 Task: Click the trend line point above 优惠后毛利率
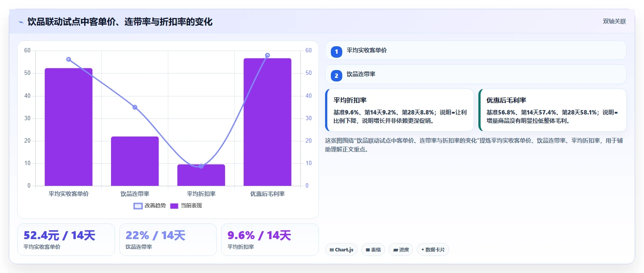pos(267,55)
